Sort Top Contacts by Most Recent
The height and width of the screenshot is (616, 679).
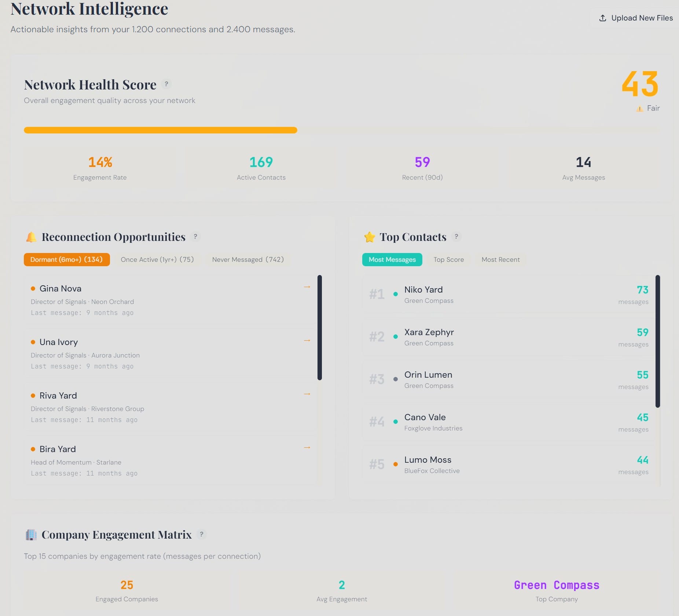click(500, 260)
